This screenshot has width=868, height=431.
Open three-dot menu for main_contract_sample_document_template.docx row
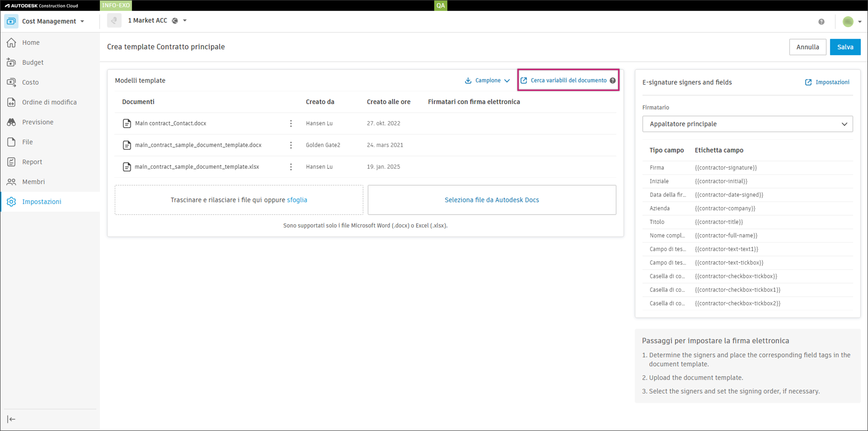[x=291, y=145]
